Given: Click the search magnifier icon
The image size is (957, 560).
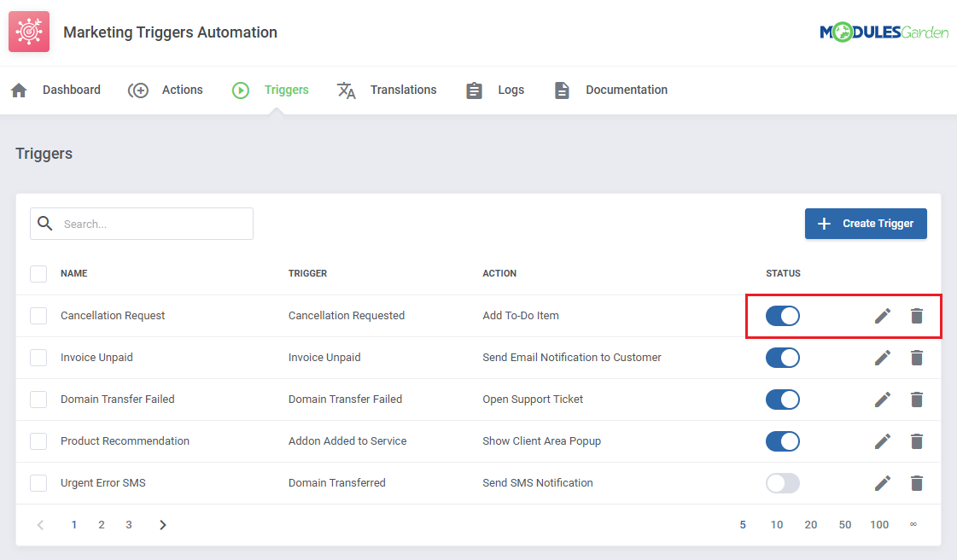Looking at the screenshot, I should coord(45,224).
